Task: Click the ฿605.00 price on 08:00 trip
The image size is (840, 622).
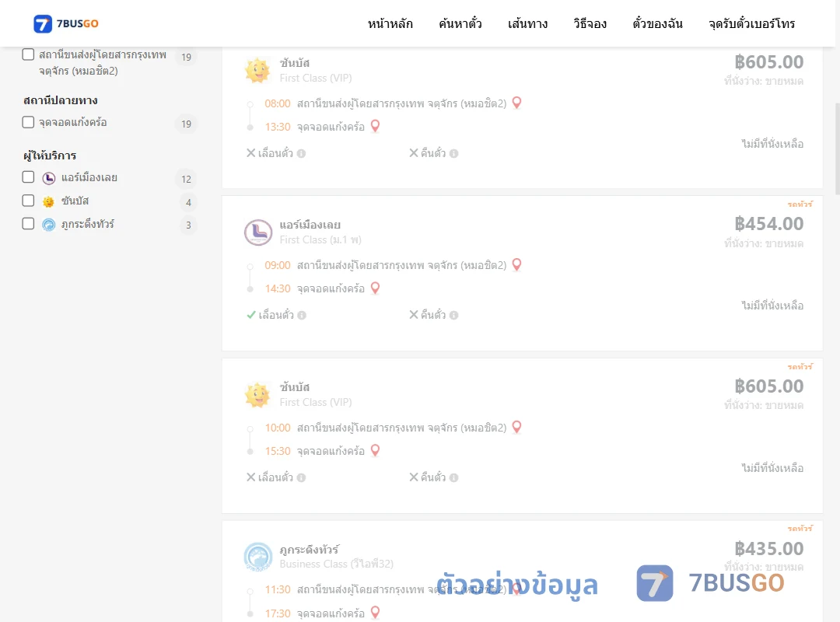Action: click(x=768, y=62)
